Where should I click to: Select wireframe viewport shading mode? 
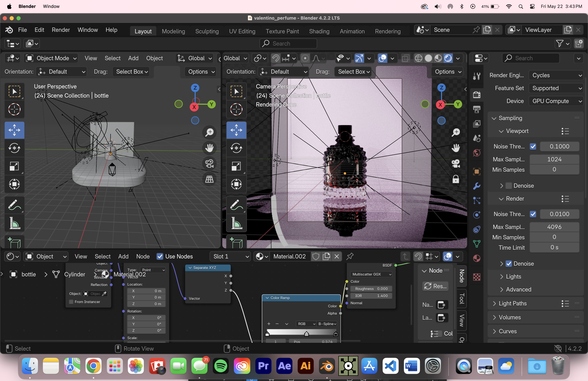click(418, 58)
